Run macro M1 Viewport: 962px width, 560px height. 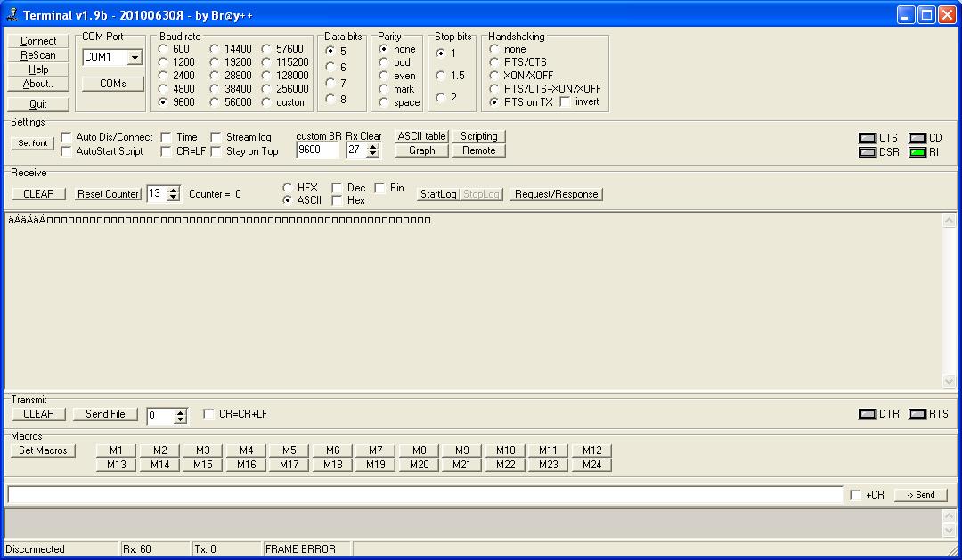(x=116, y=450)
